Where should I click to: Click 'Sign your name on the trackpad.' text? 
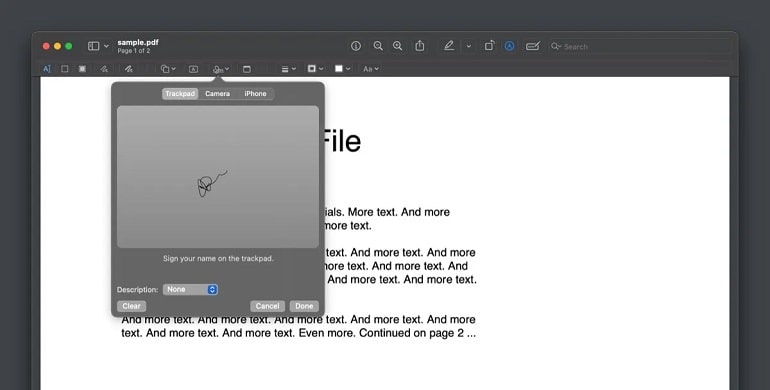218,258
